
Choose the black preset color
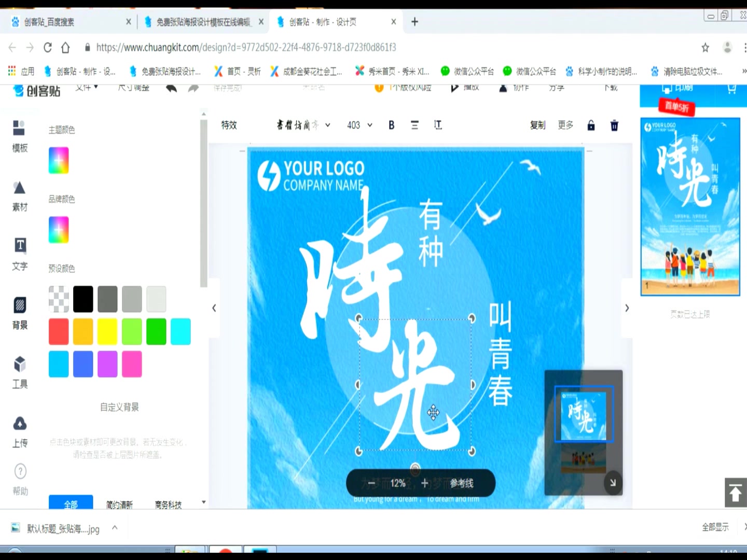83,299
